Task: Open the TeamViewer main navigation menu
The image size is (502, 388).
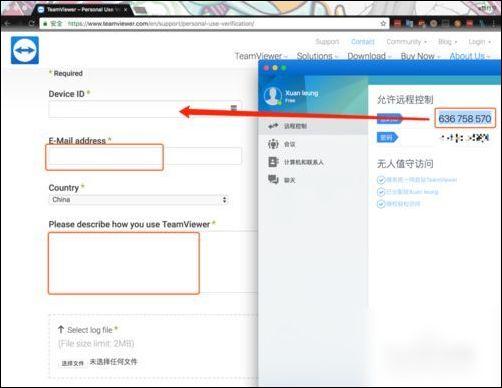Action: pyautogui.click(x=261, y=56)
